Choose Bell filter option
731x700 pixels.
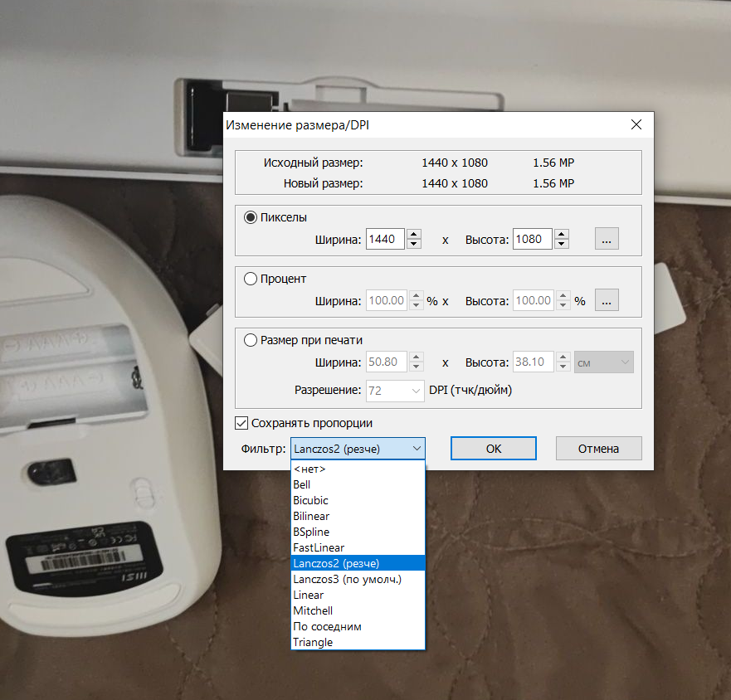coord(358,484)
